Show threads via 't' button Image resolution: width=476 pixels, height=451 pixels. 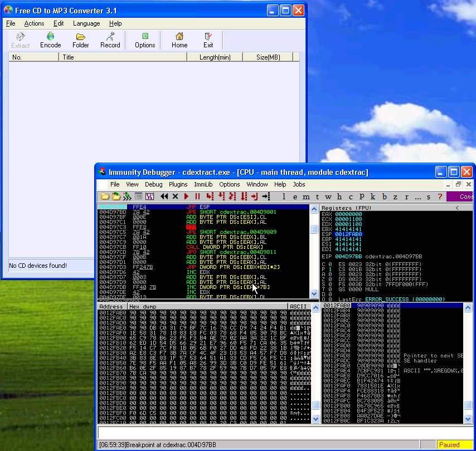(318, 197)
